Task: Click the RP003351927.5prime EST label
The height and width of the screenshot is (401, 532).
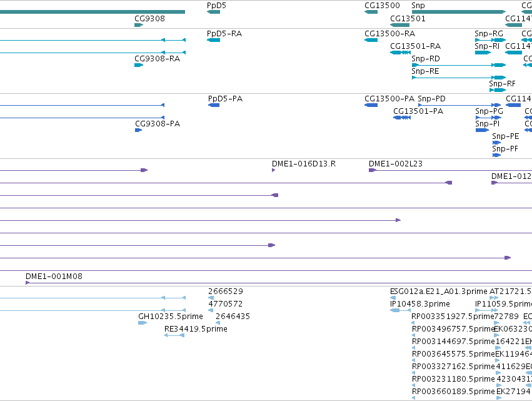Action: coord(452,317)
